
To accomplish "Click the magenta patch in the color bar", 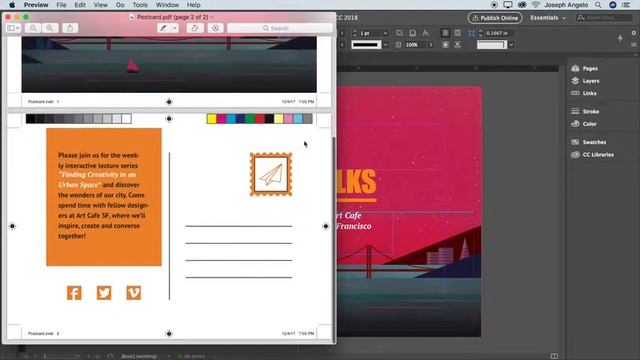I will point(221,119).
